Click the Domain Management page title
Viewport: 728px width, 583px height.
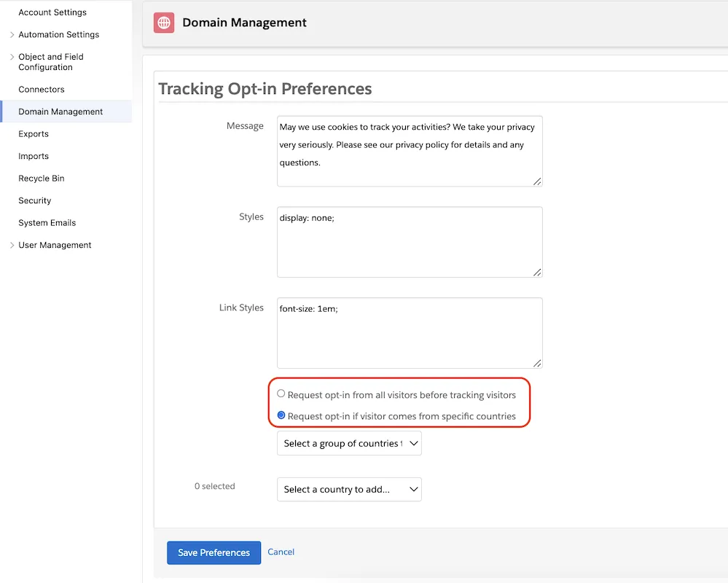244,23
